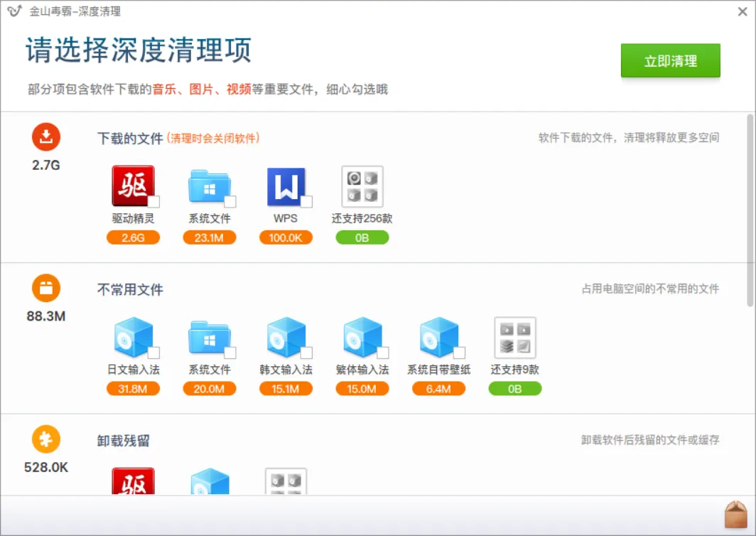Check the 日文输入法 checkbox
756x536 pixels.
[x=153, y=353]
